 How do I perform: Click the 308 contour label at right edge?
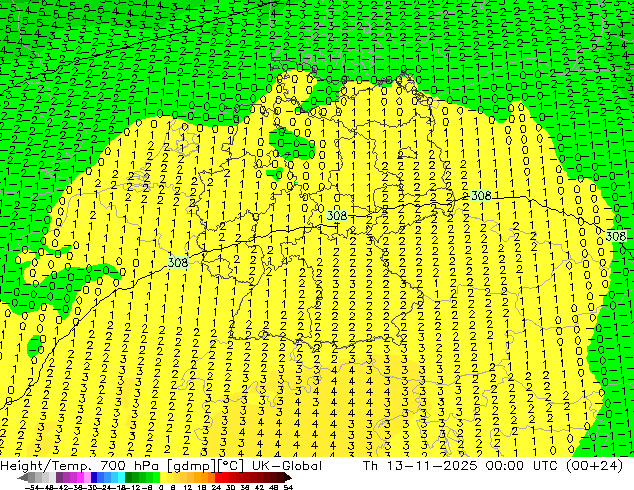tap(615, 236)
